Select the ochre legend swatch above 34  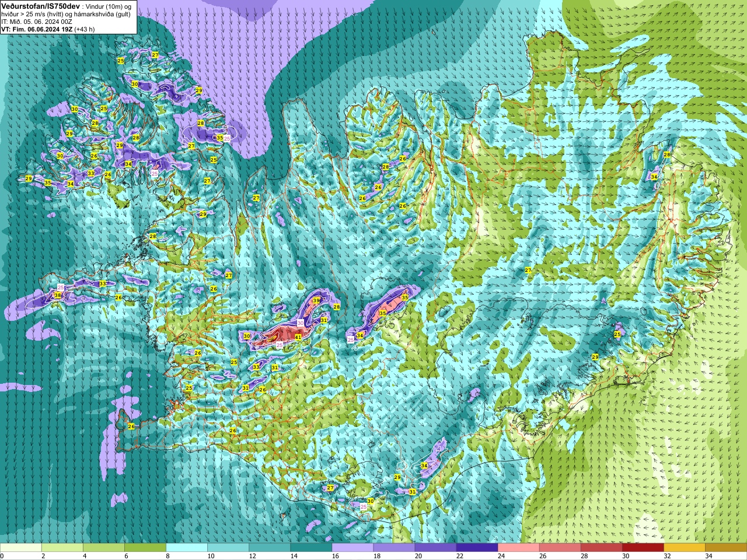725,548
